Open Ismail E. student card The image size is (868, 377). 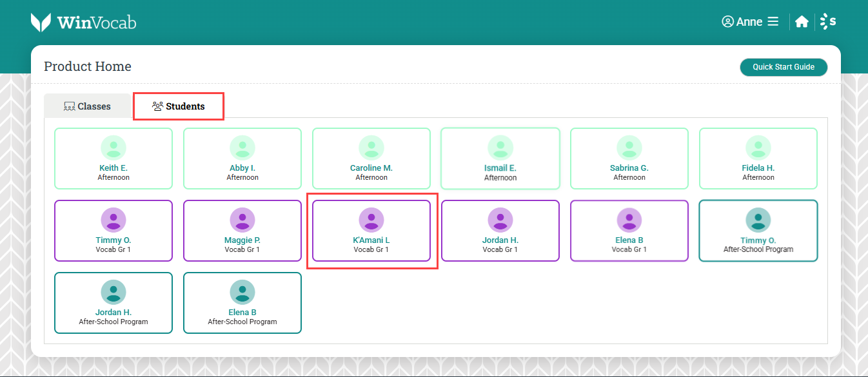click(x=500, y=159)
